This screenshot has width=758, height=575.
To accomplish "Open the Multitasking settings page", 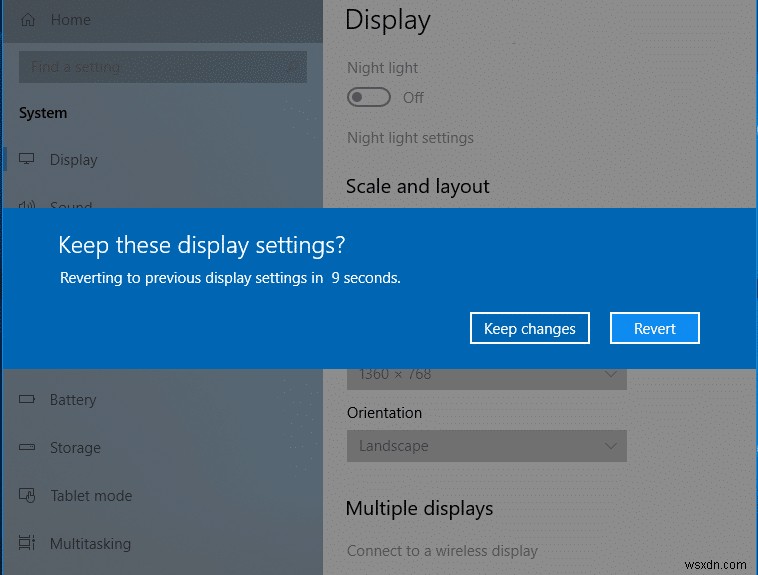I will (x=90, y=544).
